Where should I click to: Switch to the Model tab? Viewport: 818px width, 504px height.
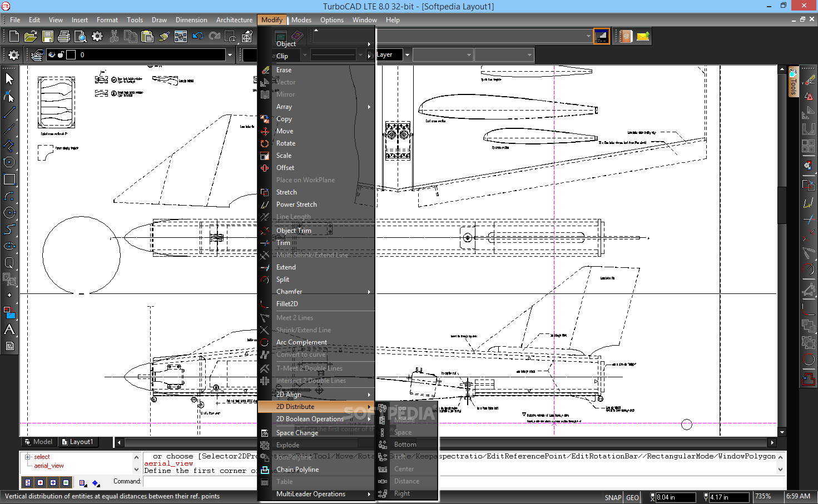pos(38,442)
